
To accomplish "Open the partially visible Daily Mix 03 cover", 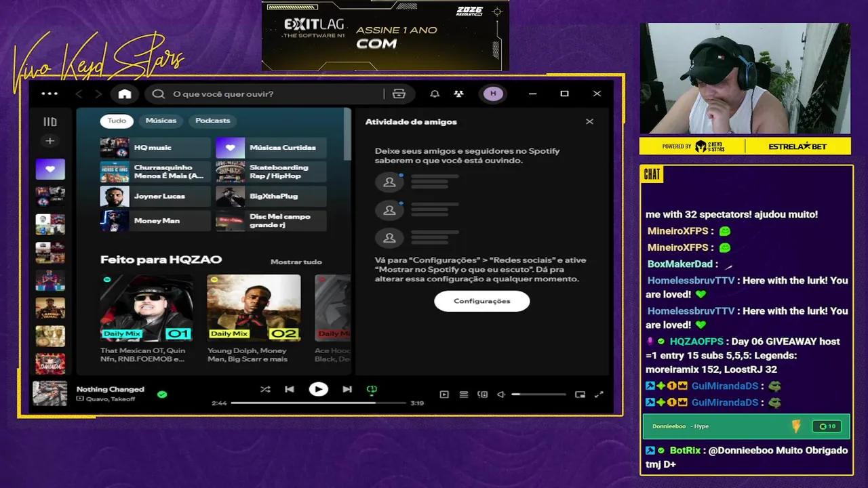I will point(332,308).
